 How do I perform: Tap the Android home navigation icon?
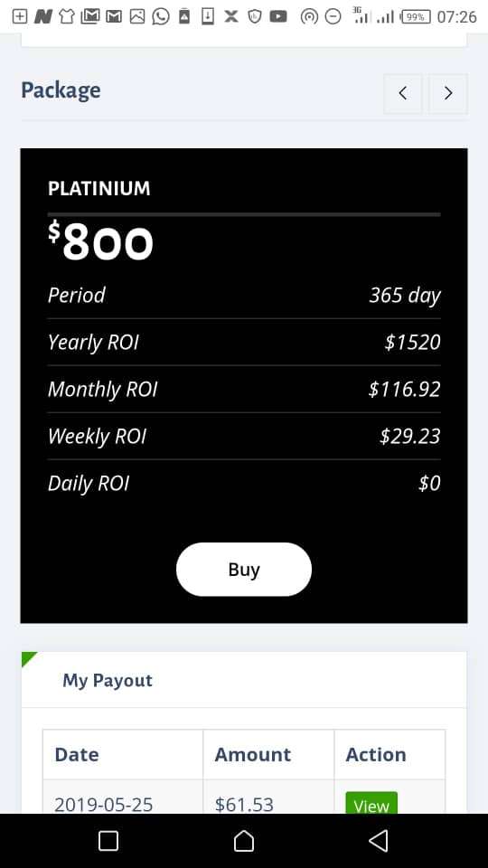(x=244, y=841)
